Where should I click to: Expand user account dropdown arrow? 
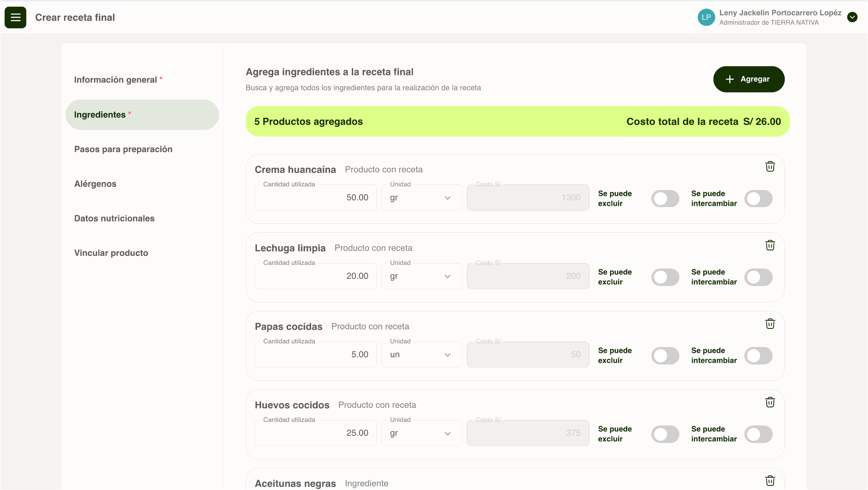tap(852, 18)
